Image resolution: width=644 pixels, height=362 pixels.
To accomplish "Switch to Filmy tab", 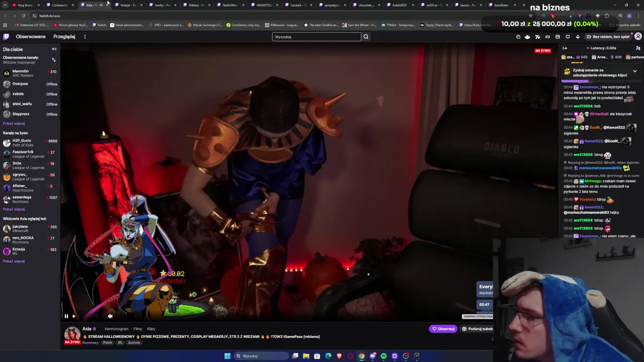I will coord(137,329).
